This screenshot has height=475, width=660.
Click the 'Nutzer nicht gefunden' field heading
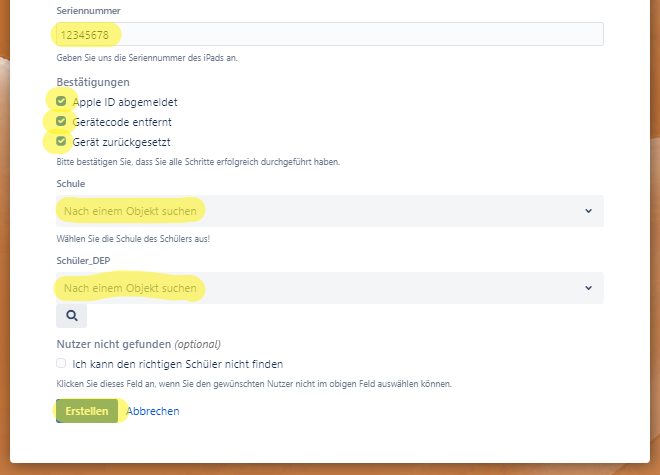pos(113,344)
